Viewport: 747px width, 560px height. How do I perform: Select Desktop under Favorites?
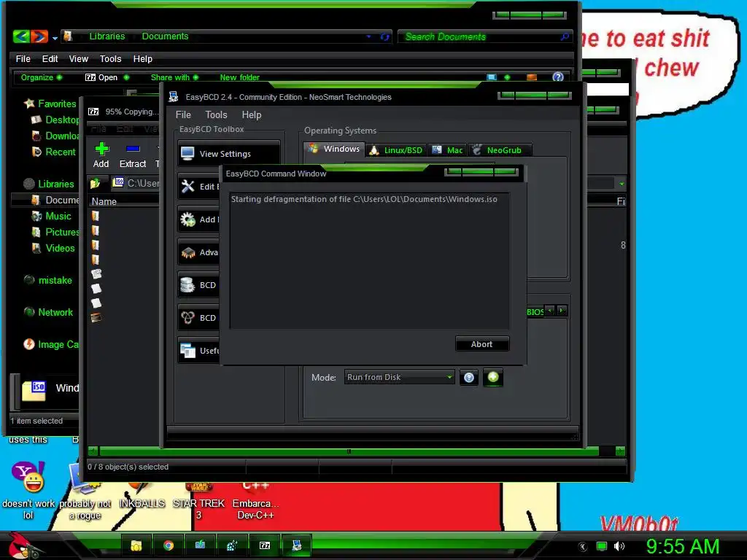[56, 120]
